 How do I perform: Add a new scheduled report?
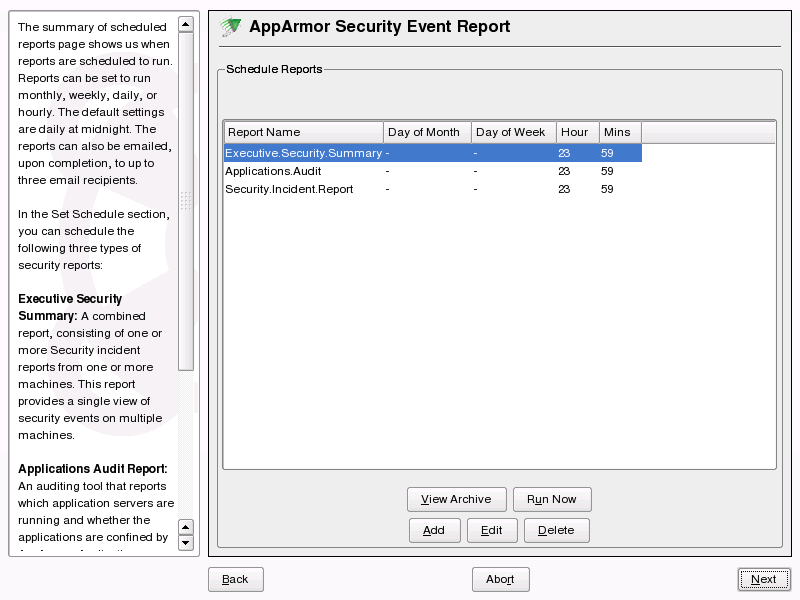tap(434, 530)
